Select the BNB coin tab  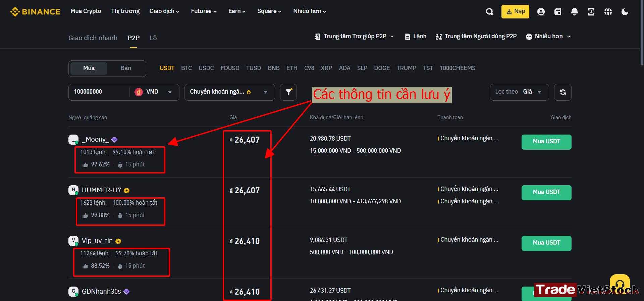click(x=274, y=68)
